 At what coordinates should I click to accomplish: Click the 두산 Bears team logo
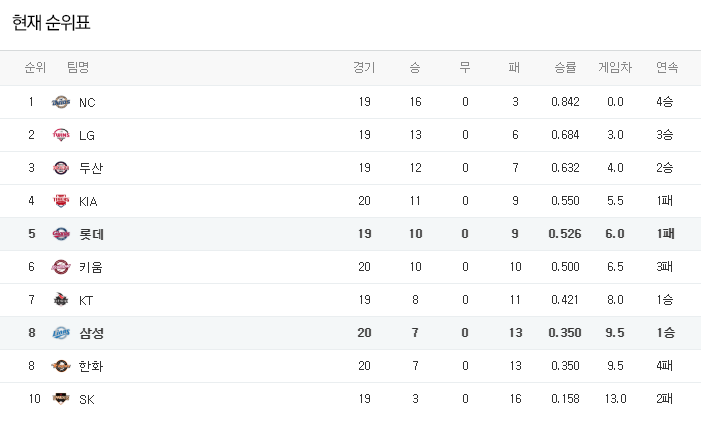click(61, 168)
